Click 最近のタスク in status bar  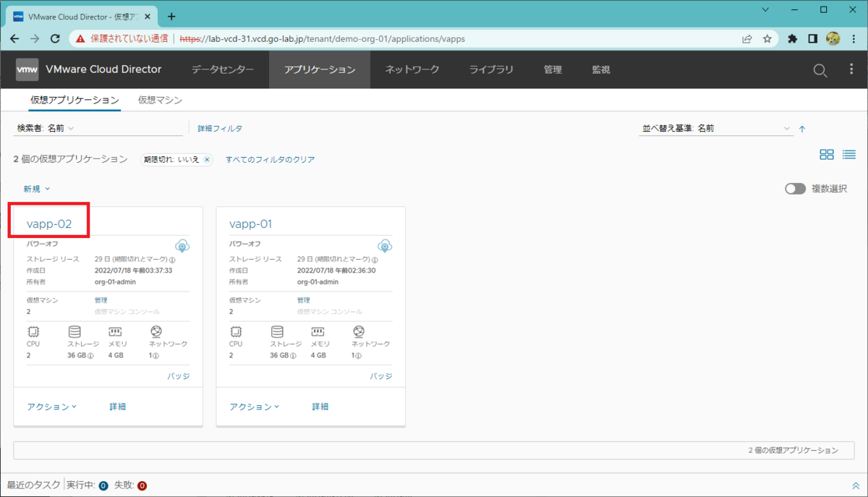33,485
